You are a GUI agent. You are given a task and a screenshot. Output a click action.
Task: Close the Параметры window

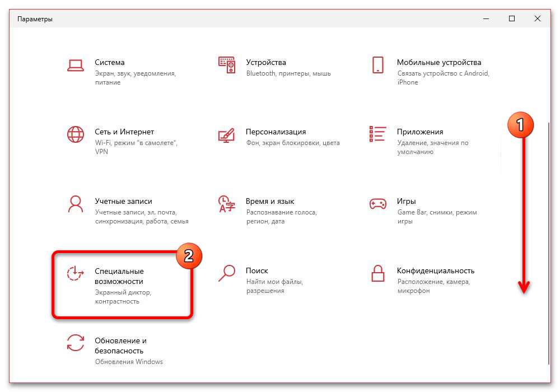(538, 19)
